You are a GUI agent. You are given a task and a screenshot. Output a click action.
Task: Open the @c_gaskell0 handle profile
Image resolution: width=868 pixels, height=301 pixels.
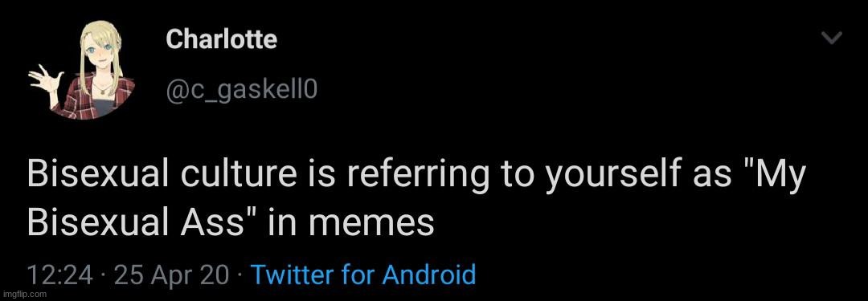241,90
